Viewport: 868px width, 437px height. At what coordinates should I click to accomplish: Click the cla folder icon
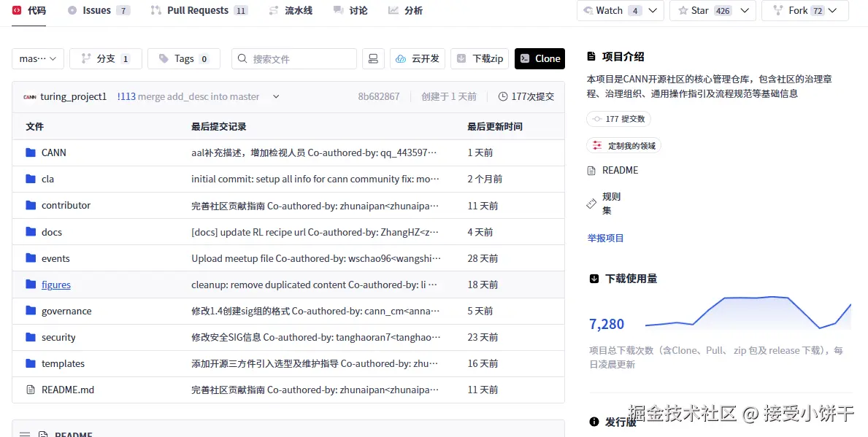pyautogui.click(x=31, y=179)
